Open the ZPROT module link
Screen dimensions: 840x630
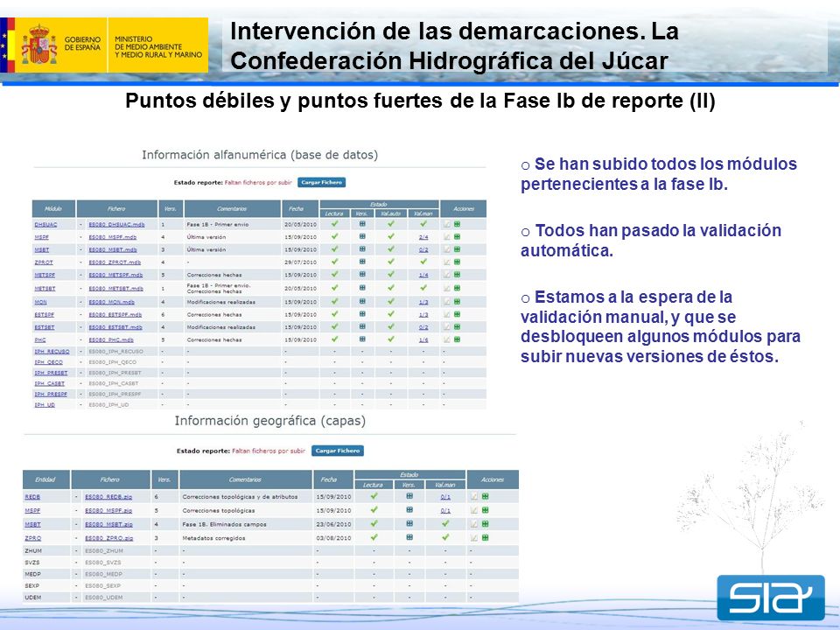coord(44,262)
